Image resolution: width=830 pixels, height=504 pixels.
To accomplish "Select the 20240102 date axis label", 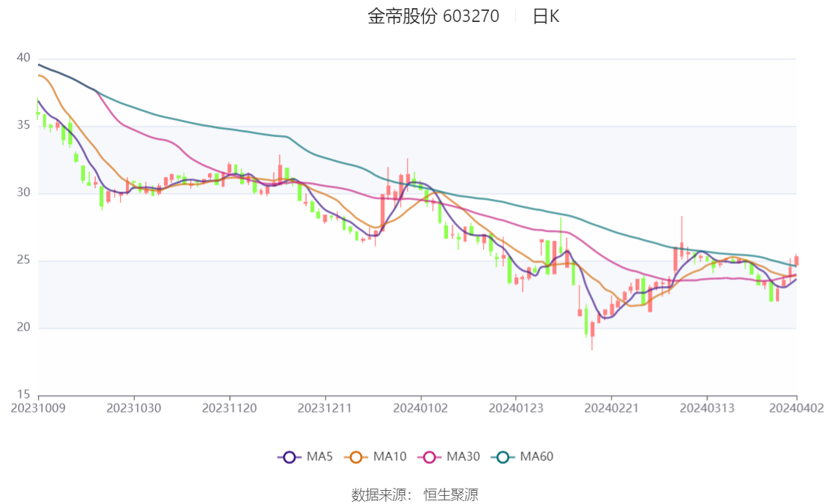I will tap(420, 408).
